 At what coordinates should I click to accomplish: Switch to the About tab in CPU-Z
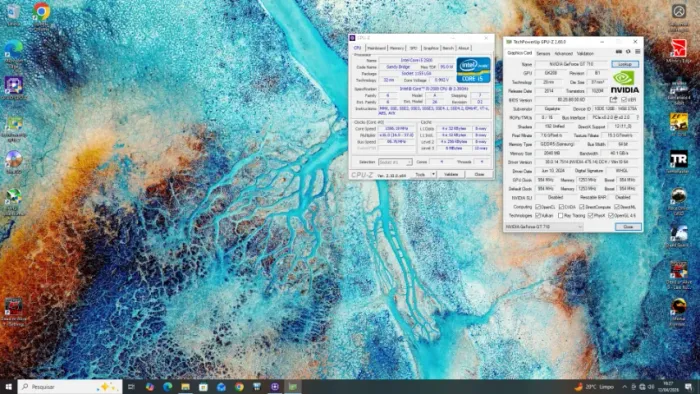point(464,48)
